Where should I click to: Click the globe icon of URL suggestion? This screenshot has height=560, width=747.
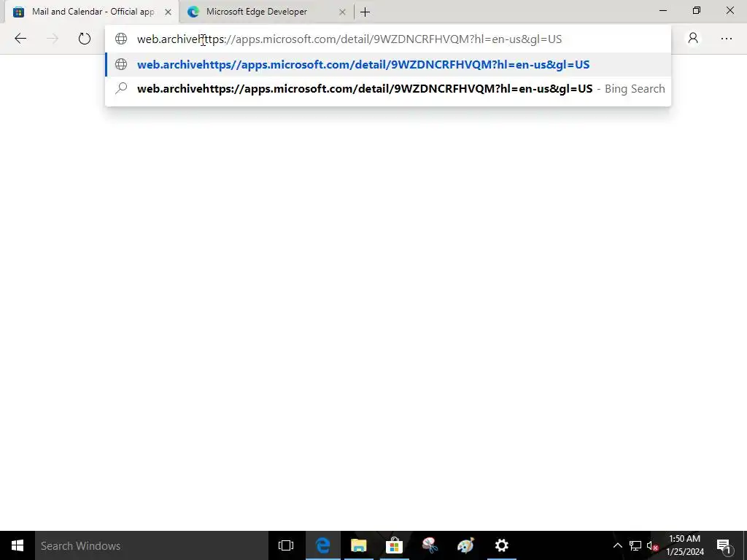[x=122, y=64]
